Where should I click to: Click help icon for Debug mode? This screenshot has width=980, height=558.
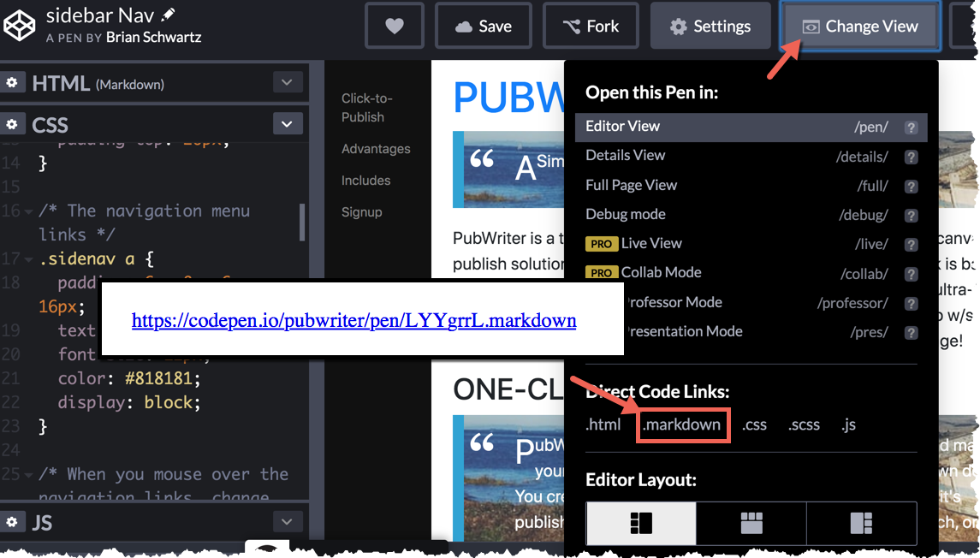tap(912, 216)
